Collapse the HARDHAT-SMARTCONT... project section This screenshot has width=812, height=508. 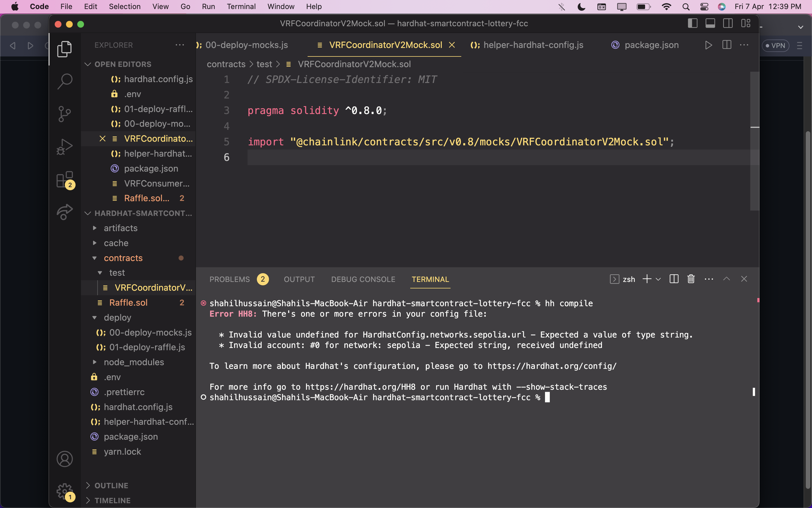pos(88,213)
